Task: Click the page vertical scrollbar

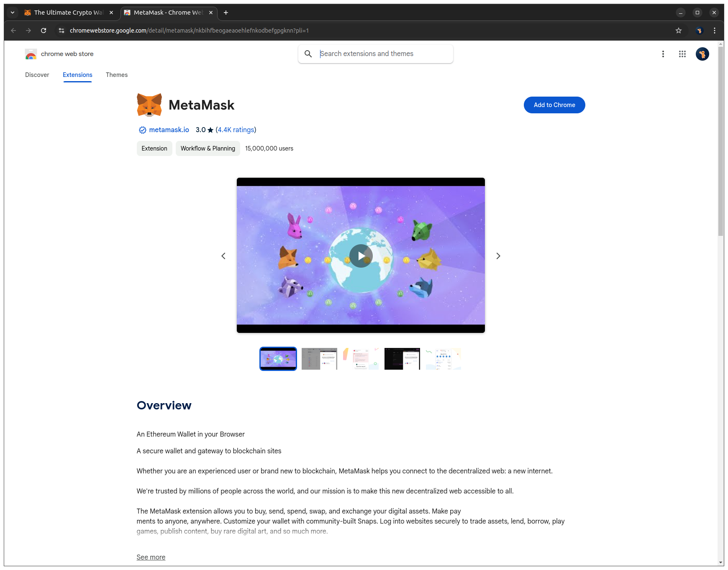Action: pos(721,141)
